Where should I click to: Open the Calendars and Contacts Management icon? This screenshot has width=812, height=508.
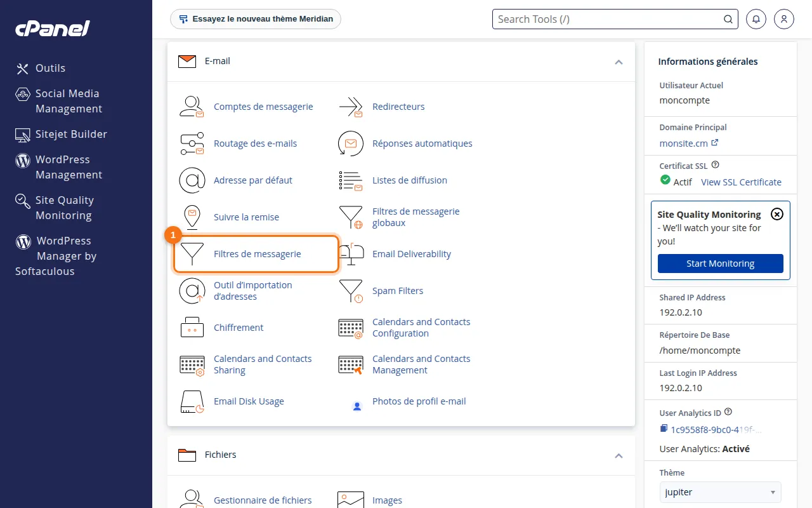tap(351, 364)
